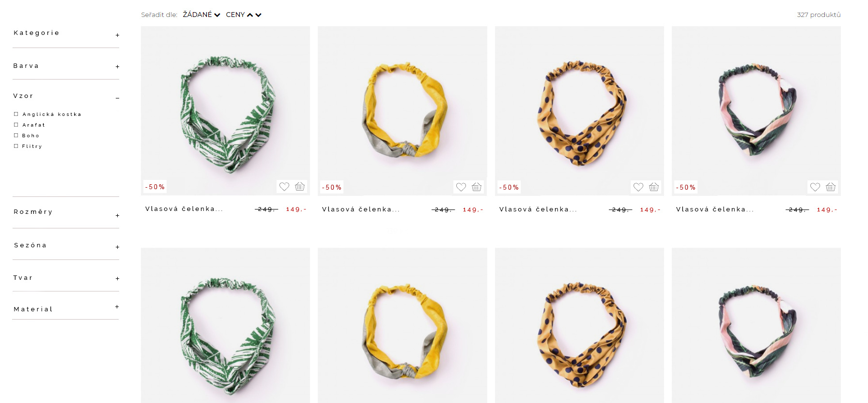Viewport: 868px width, 403px height.
Task: Add pink striped headband to basket
Action: click(x=831, y=187)
